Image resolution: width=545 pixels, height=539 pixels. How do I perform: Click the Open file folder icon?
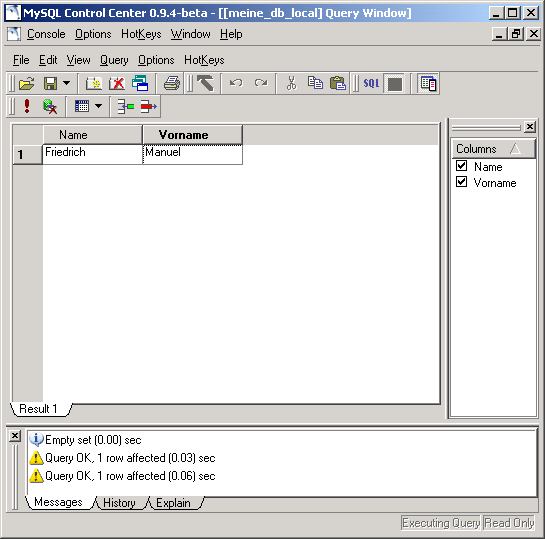[26, 83]
